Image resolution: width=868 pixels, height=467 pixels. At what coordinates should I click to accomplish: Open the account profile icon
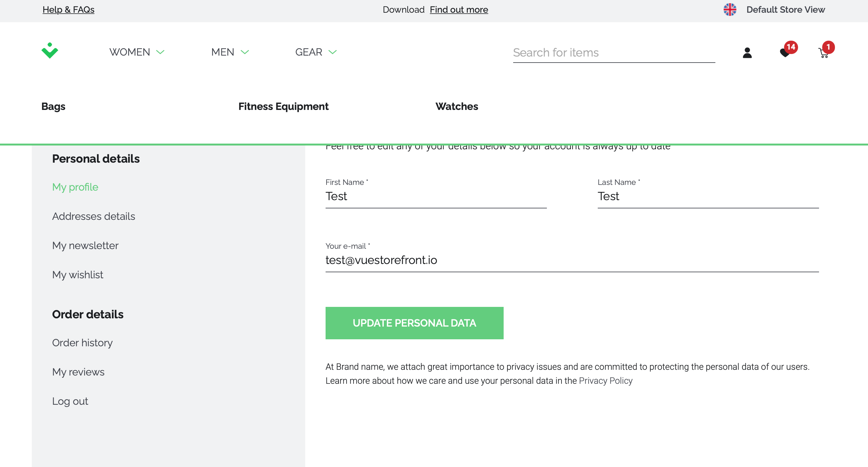[747, 52]
